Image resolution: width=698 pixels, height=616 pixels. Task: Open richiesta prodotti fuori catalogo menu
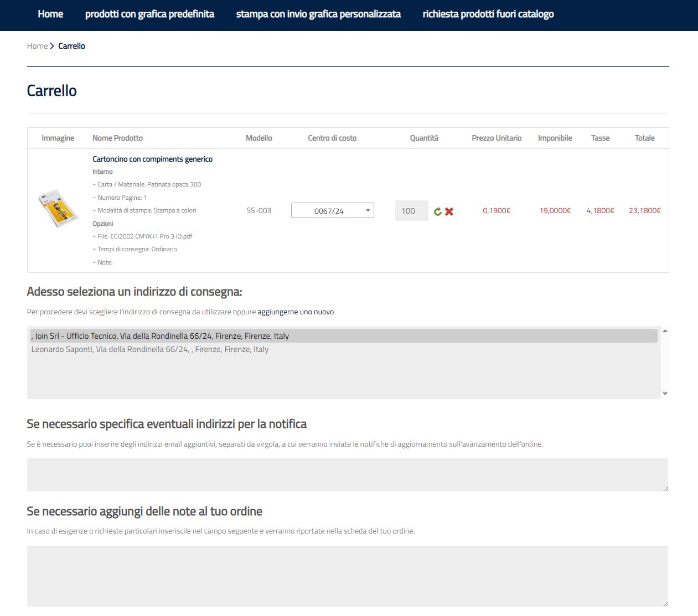(488, 14)
